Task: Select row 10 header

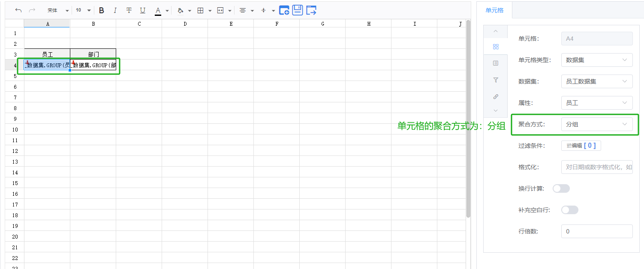Action: pyautogui.click(x=15, y=129)
